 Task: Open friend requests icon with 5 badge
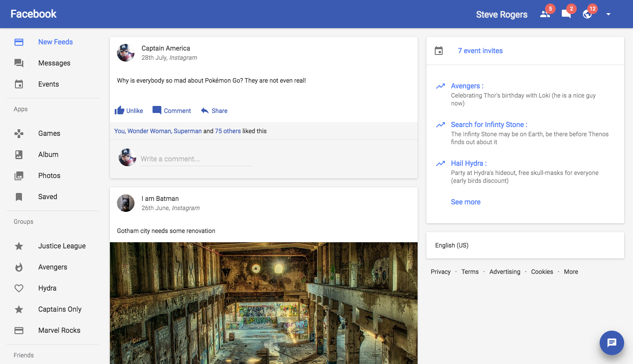tap(545, 14)
